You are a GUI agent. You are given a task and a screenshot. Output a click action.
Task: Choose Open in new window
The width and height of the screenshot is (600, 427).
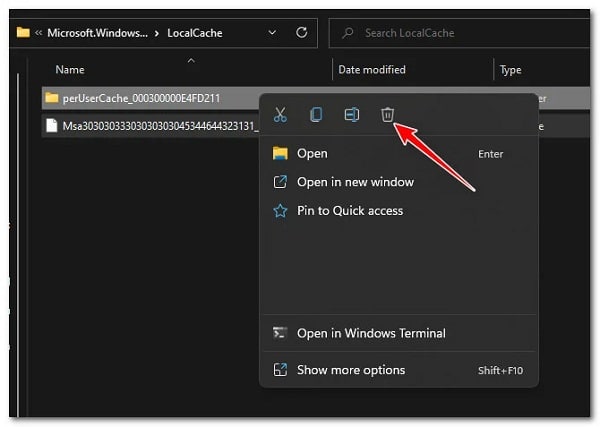pyautogui.click(x=355, y=182)
